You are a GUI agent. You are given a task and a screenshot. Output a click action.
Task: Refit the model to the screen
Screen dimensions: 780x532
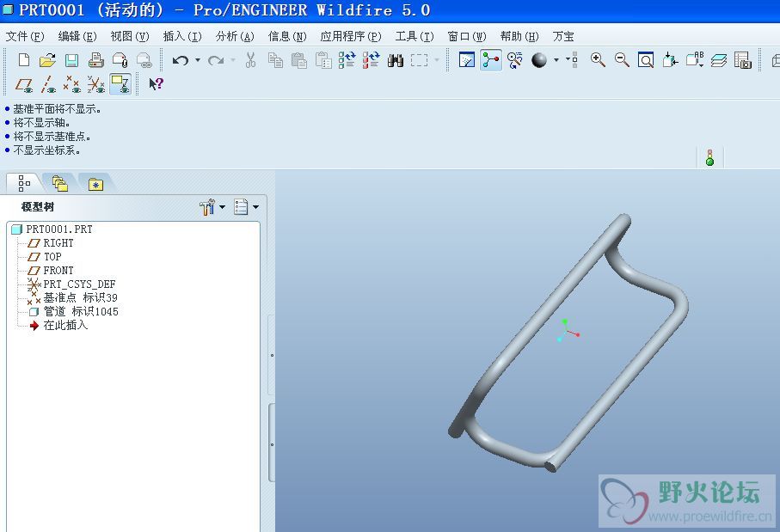click(646, 60)
